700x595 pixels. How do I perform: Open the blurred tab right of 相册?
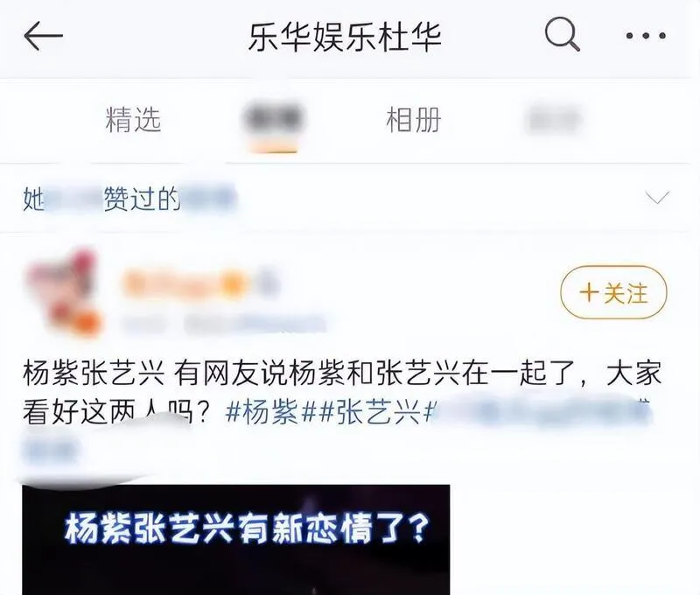(x=554, y=120)
